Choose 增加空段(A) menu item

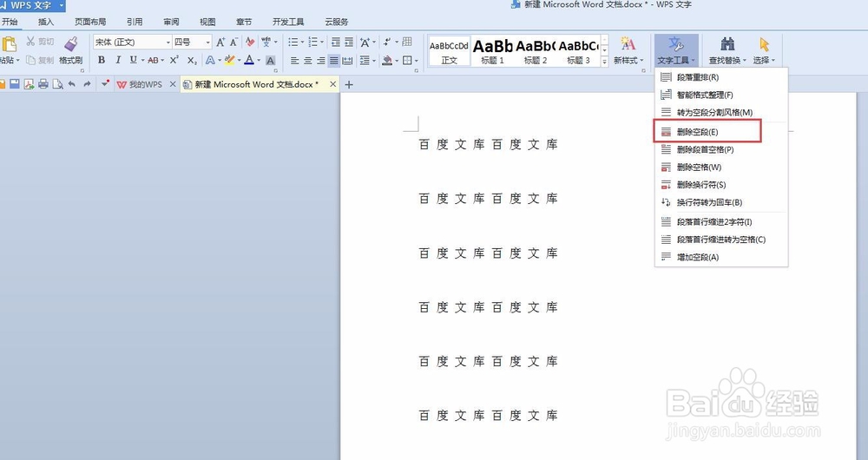(720, 257)
